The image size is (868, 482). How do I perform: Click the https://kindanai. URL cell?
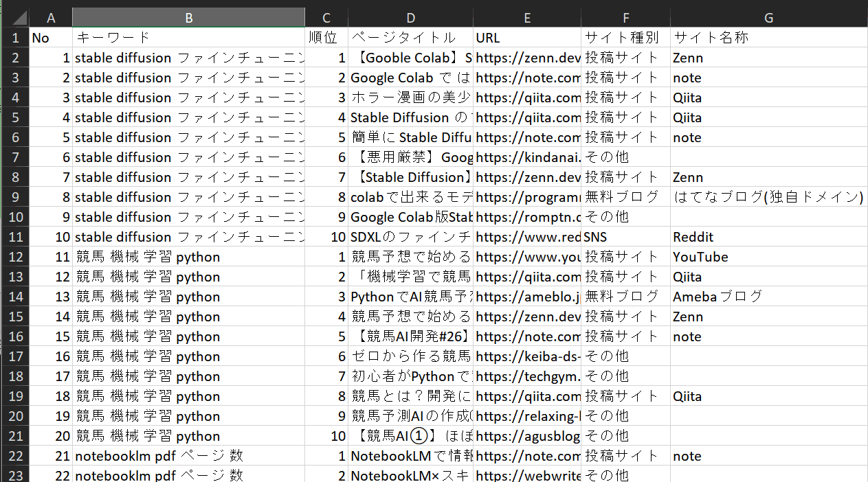pyautogui.click(x=527, y=157)
